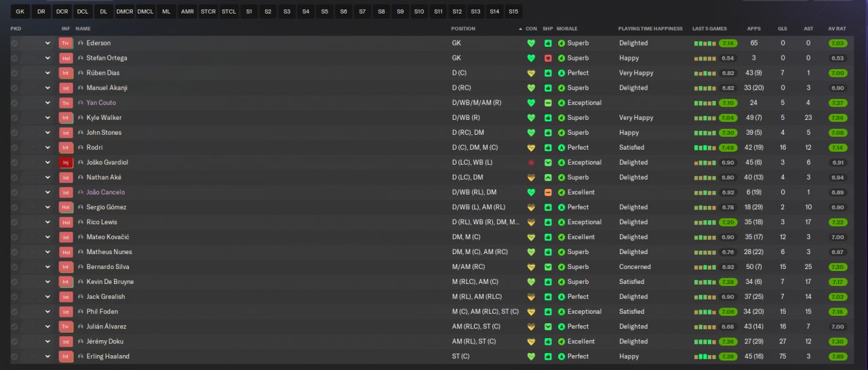The height and width of the screenshot is (370, 868).
Task: Sort by PLAYING TIME HAPPINESS column header
Action: pos(650,28)
